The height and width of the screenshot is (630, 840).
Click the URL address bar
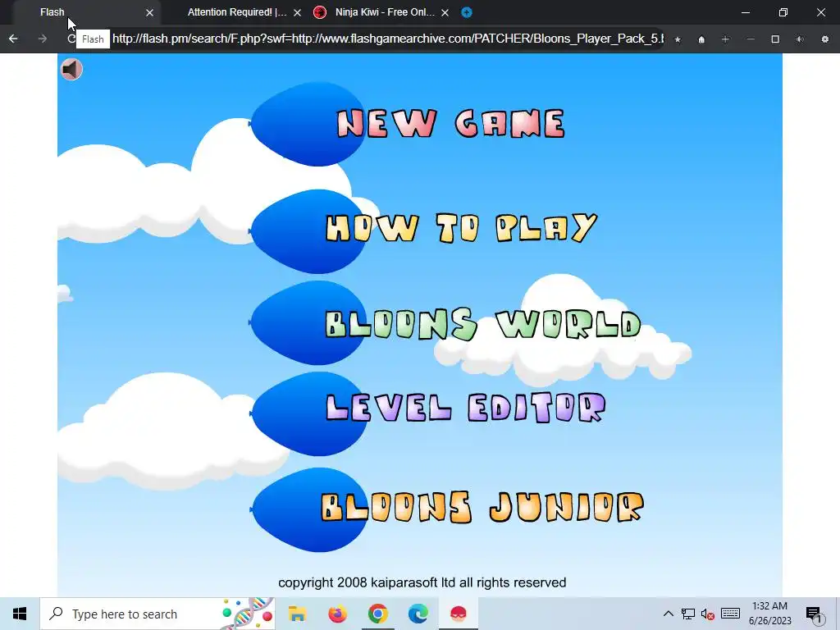coord(387,39)
